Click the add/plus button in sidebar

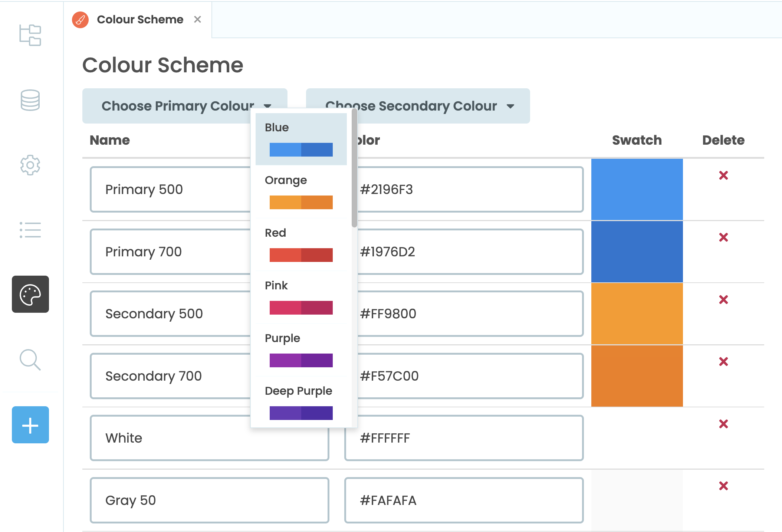pyautogui.click(x=30, y=425)
